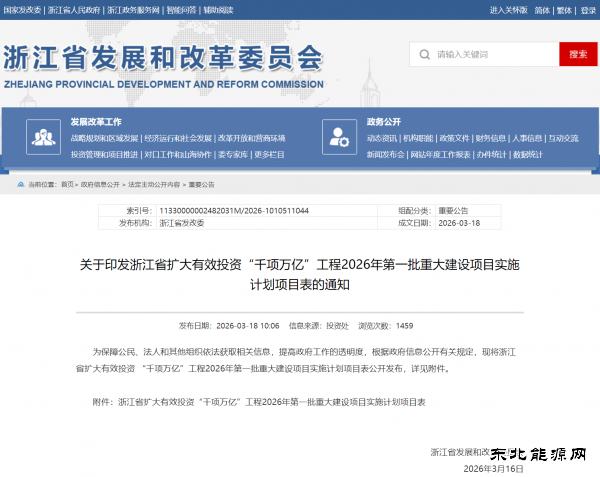The image size is (600, 477).
Task: Click the Zhejiang commission logo title
Action: (x=163, y=62)
